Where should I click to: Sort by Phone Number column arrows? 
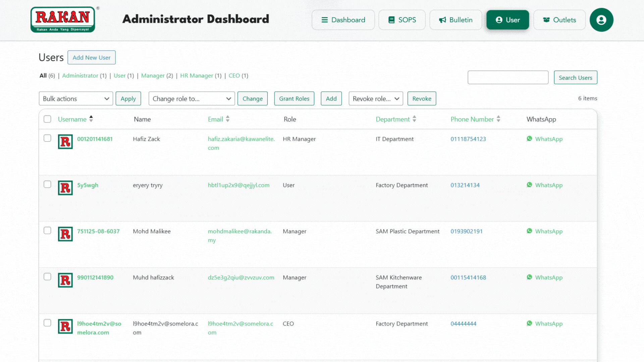[498, 119]
